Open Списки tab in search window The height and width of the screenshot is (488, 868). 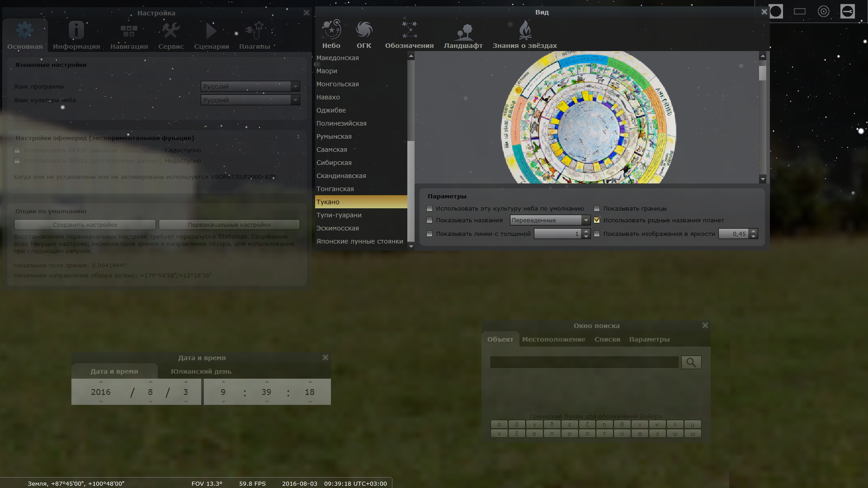click(607, 339)
